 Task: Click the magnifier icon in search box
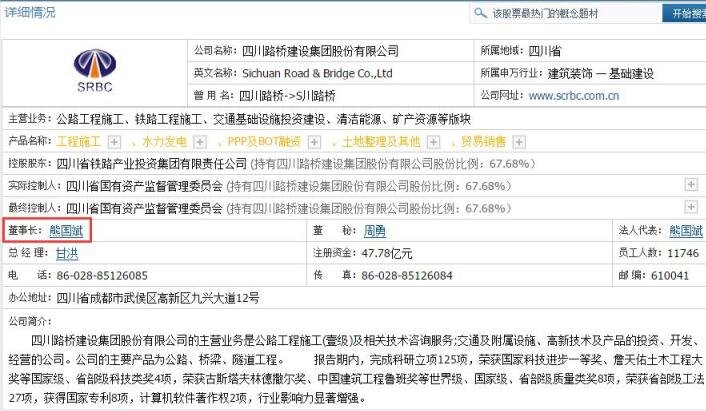(480, 13)
